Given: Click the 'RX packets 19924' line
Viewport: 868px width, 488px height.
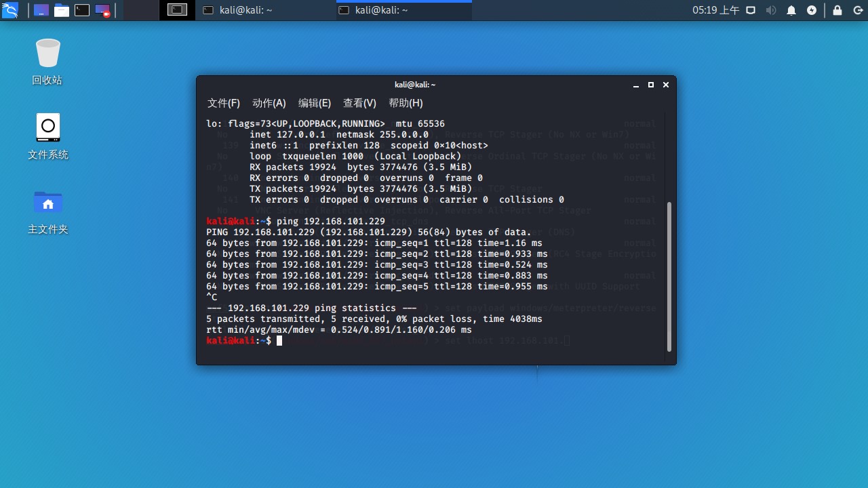Looking at the screenshot, I should (361, 167).
